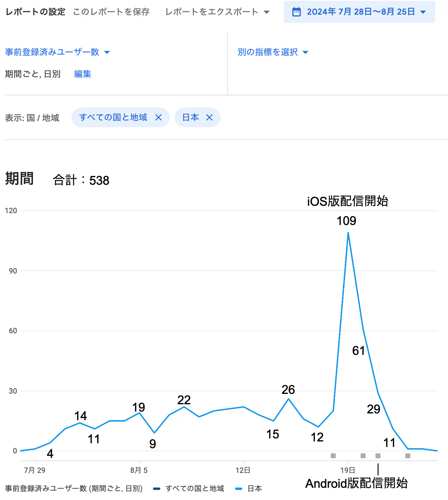This screenshot has height=500, width=448.
Task: Click the 60 y-axis label
Action: pos(13,331)
